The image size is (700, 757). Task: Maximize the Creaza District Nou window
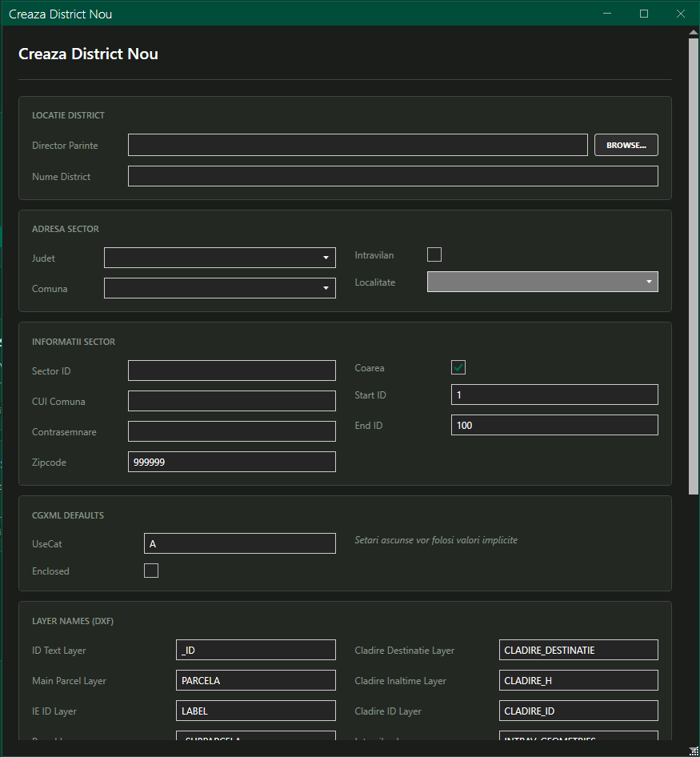tap(644, 14)
